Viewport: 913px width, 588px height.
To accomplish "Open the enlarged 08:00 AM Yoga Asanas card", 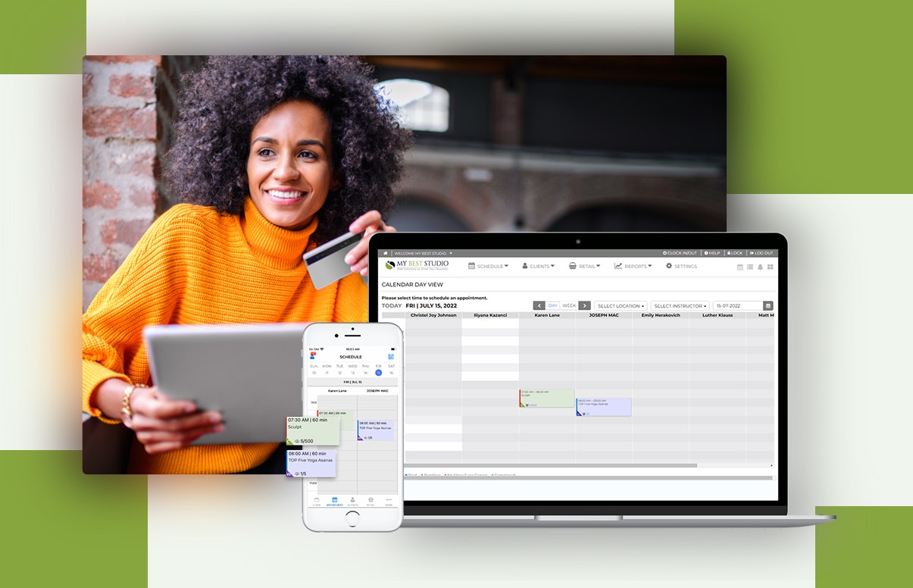I will point(311,463).
